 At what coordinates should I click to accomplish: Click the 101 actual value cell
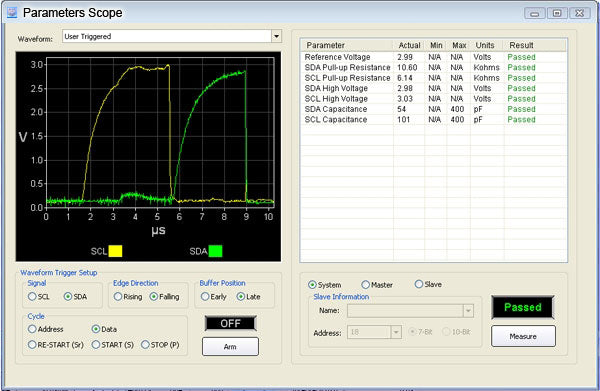(408, 119)
